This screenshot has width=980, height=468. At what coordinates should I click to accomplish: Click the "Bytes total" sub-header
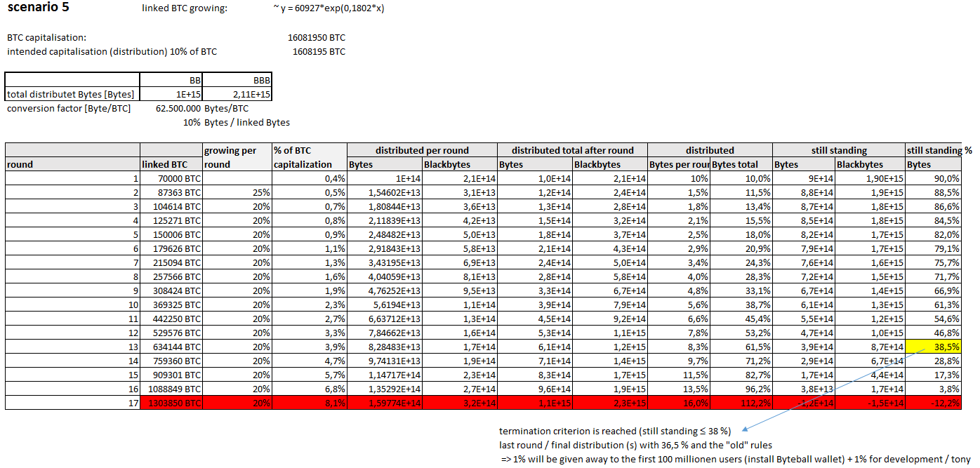(741, 164)
